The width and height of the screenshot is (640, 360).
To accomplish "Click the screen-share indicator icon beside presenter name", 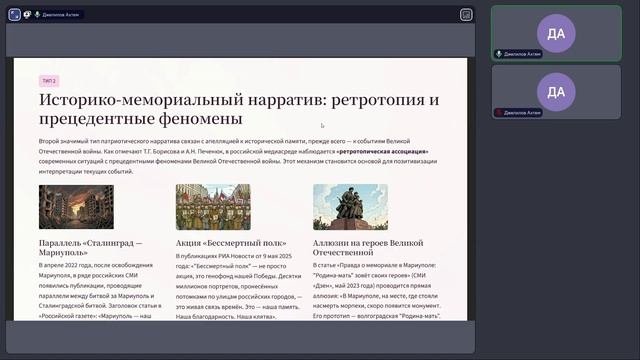I will (27, 15).
